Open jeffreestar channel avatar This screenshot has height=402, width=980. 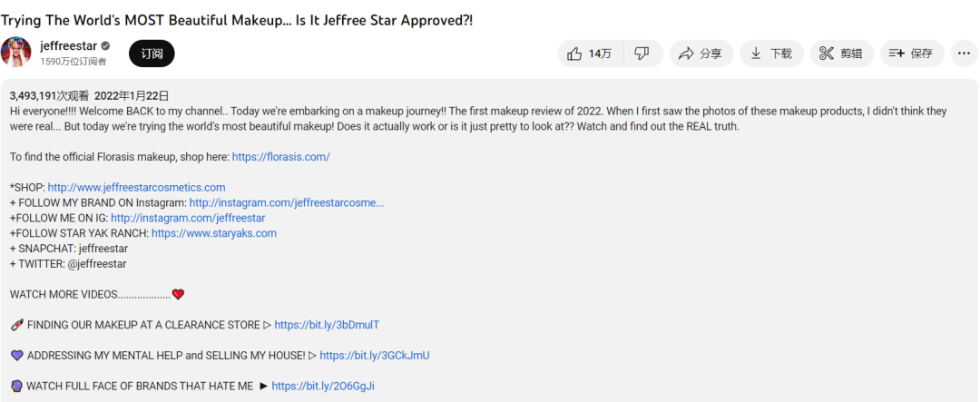pyautogui.click(x=16, y=53)
